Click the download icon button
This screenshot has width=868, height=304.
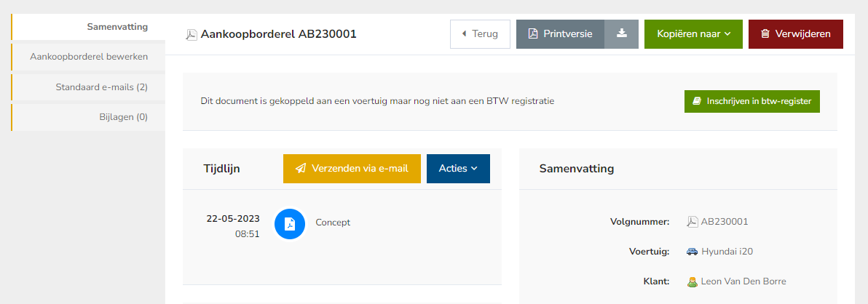621,33
